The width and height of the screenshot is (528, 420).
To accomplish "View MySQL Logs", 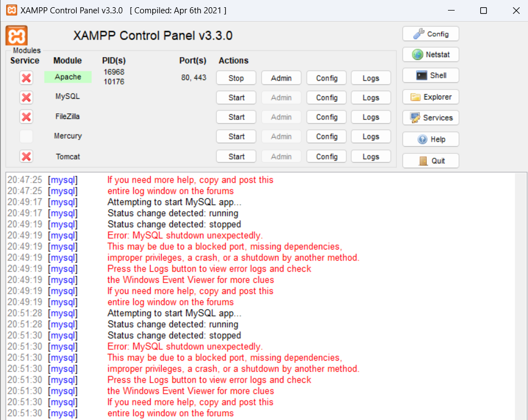I will click(x=371, y=98).
